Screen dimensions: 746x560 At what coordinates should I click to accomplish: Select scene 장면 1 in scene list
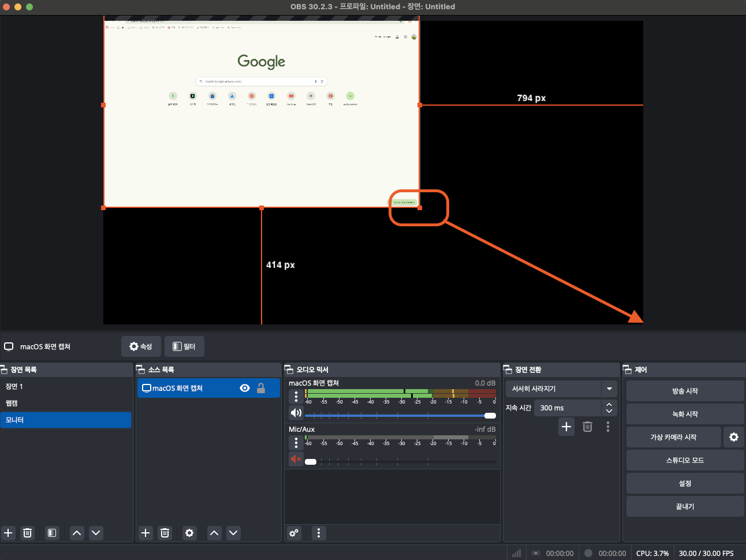66,386
